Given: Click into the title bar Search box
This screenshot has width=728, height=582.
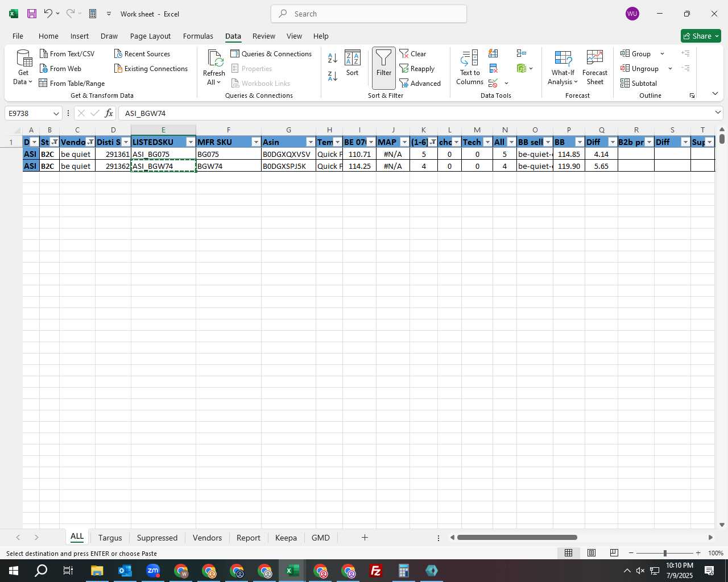Looking at the screenshot, I should [369, 14].
